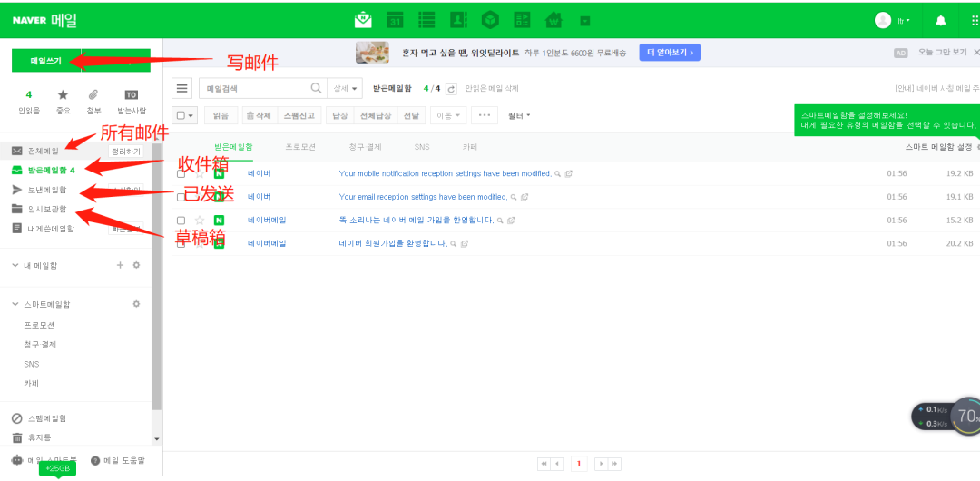
Task: Switch to the 프로모션 tab above the list
Action: click(300, 147)
